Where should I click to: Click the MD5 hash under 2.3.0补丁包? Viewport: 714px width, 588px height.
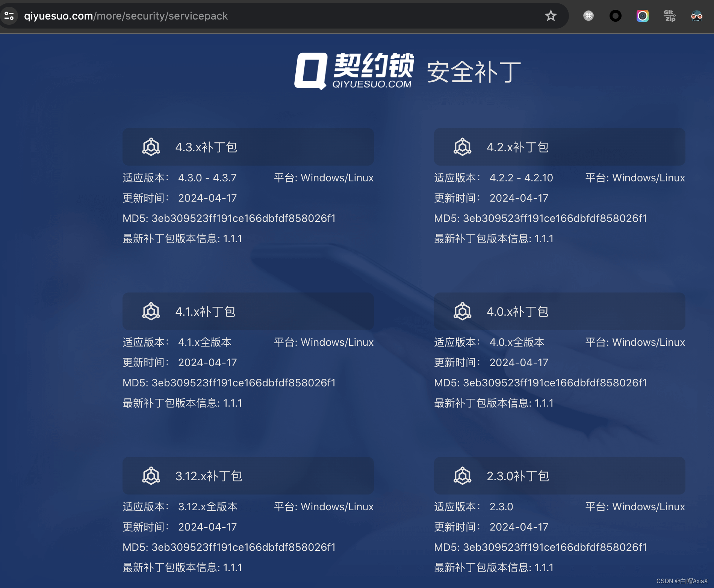[555, 547]
